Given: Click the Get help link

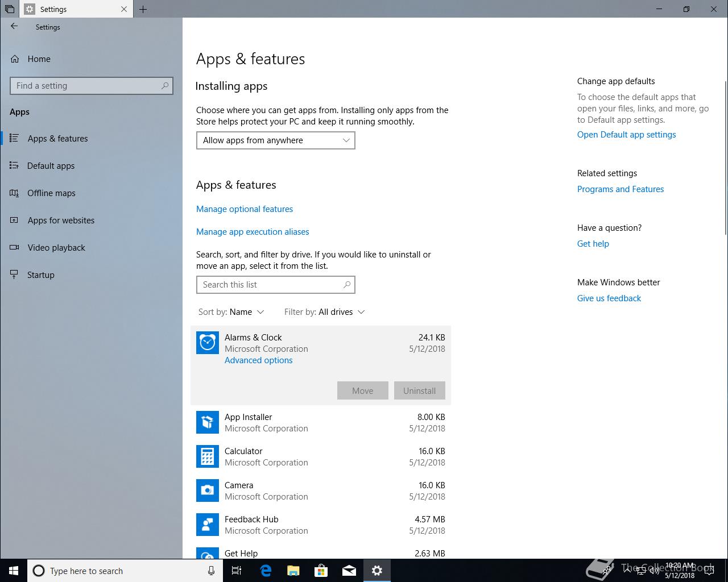Looking at the screenshot, I should pyautogui.click(x=593, y=244).
